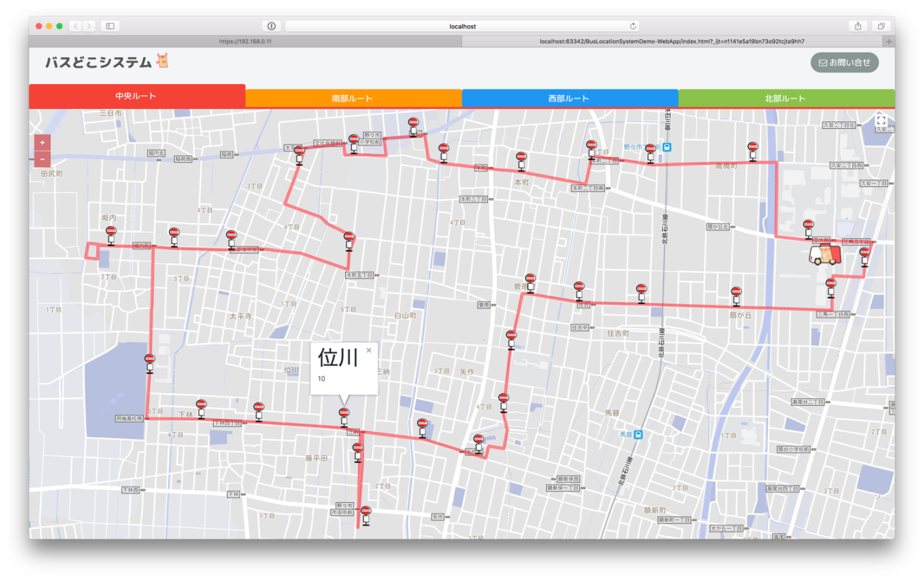Toggle fullscreen map view
924x580 pixels.
click(881, 121)
